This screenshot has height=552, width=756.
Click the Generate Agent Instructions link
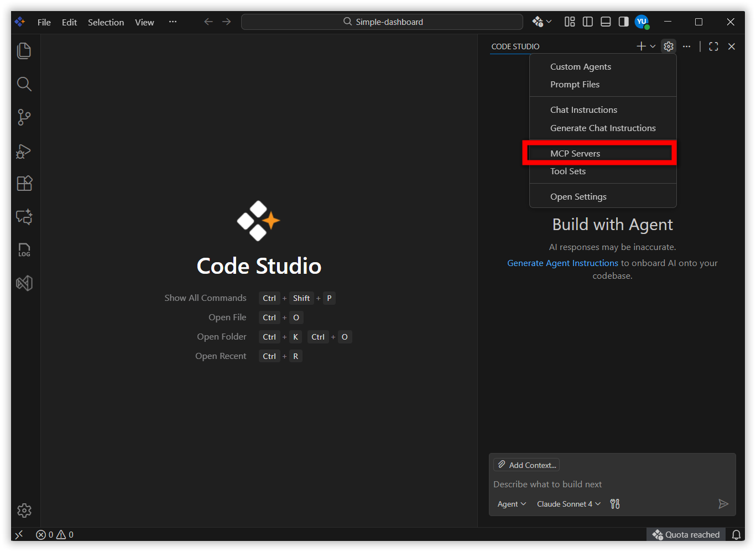(x=562, y=263)
